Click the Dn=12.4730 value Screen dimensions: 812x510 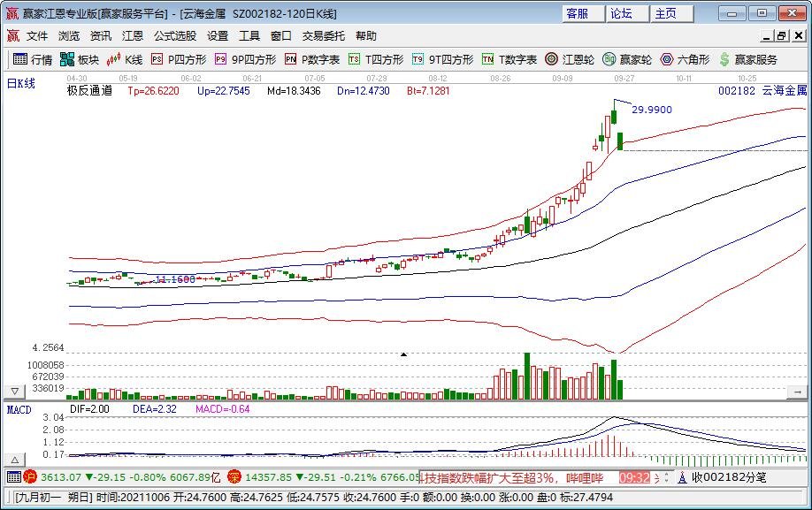(363, 91)
